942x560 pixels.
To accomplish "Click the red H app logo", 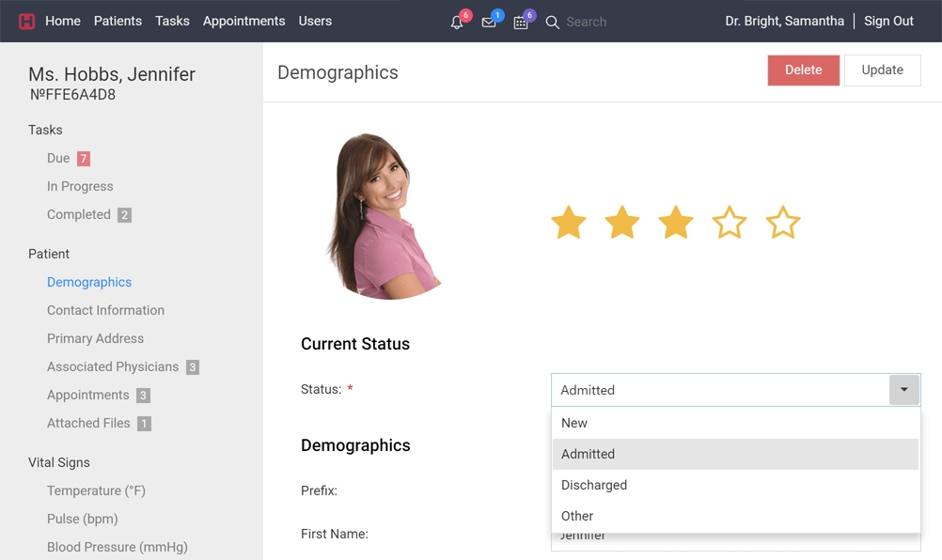I will click(26, 22).
